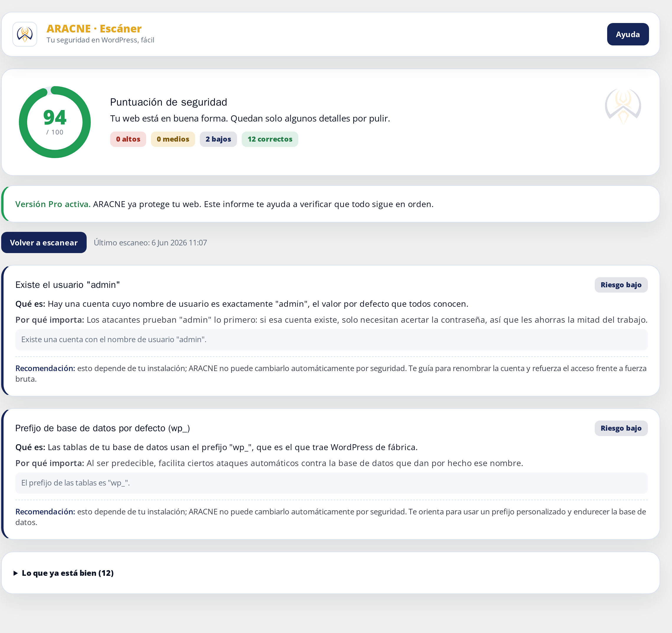The width and height of the screenshot is (672, 633).
Task: Click the security score ring showing 94
Action: pyautogui.click(x=55, y=122)
